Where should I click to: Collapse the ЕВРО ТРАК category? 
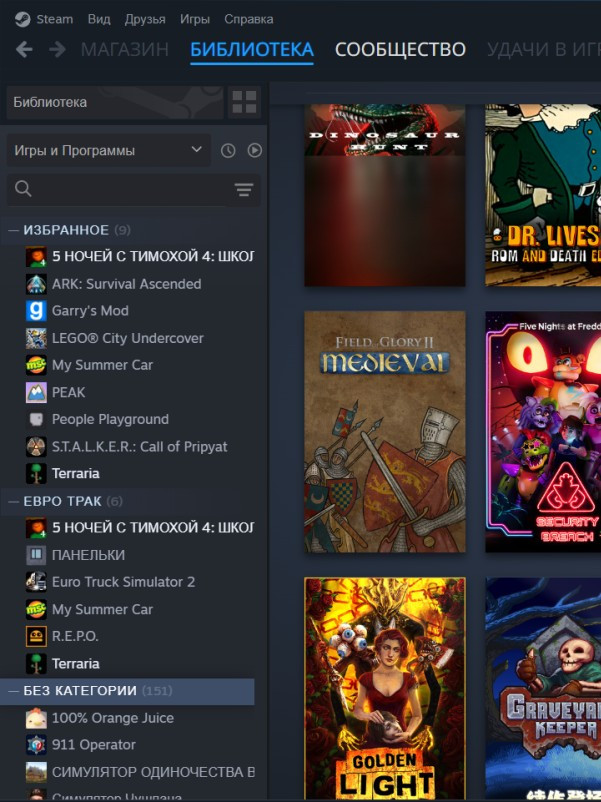(13, 501)
